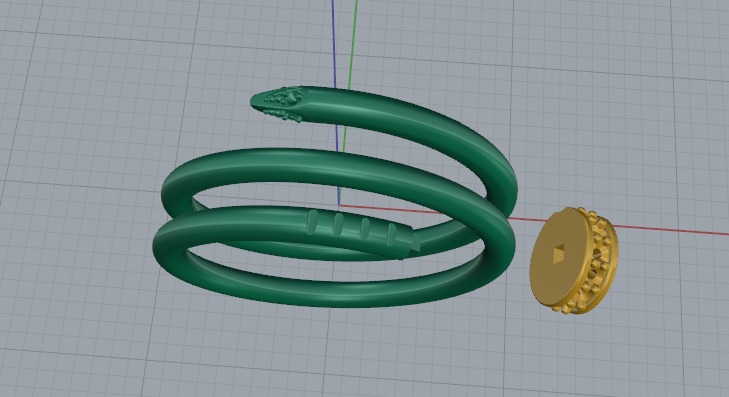This screenshot has height=397, width=729.
Task: Click the snake's detailed head
Action: point(278,104)
